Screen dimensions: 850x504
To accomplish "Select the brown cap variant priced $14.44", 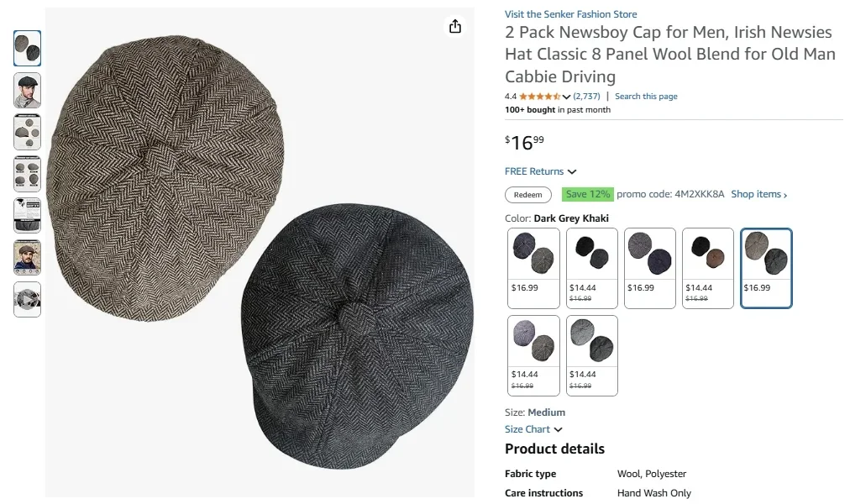I will tap(707, 267).
